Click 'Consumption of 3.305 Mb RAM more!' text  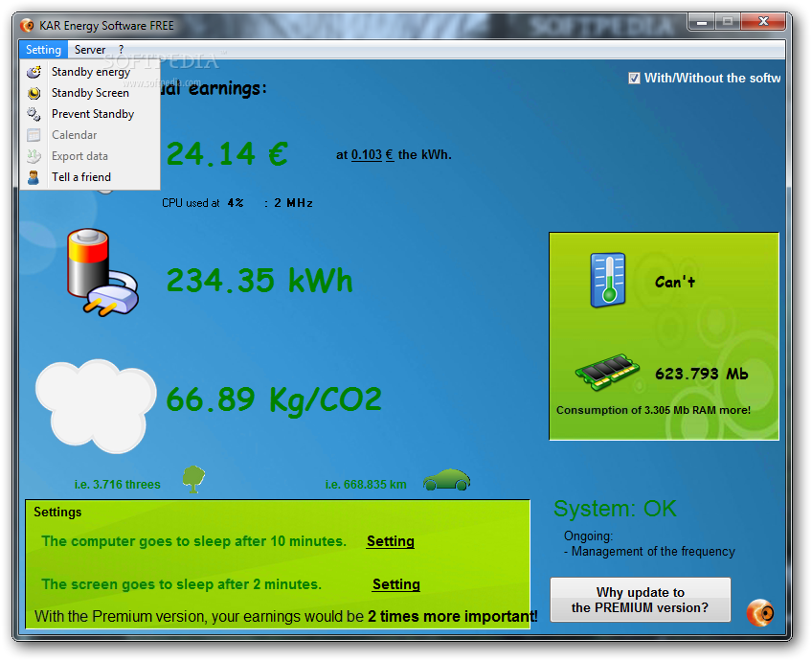point(654,410)
